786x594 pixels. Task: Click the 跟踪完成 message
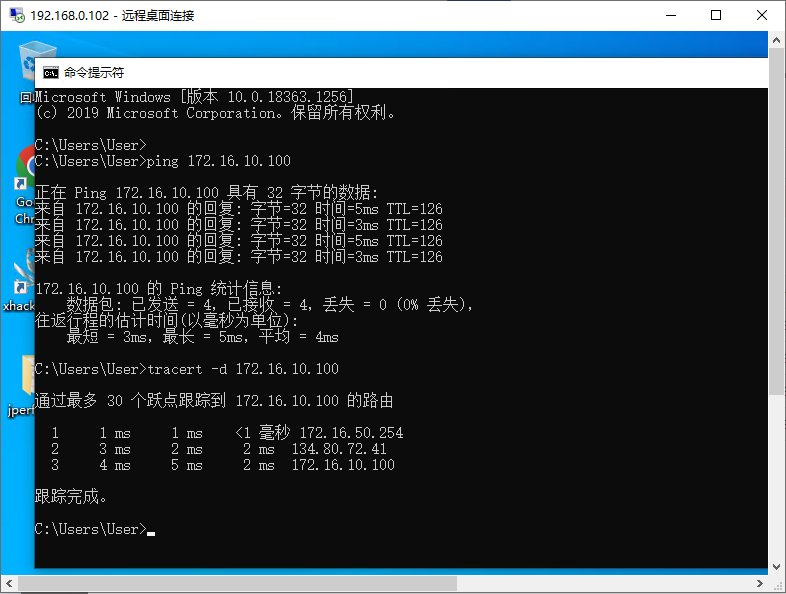click(x=71, y=496)
